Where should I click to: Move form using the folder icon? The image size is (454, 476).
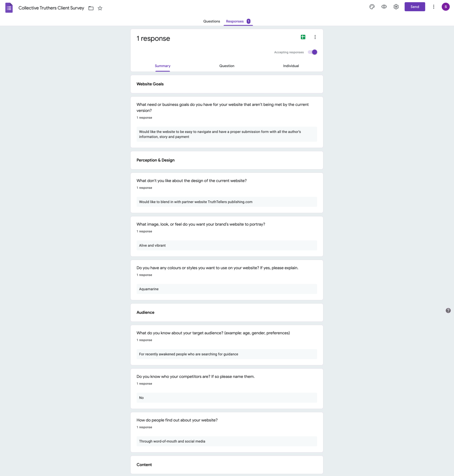[91, 8]
